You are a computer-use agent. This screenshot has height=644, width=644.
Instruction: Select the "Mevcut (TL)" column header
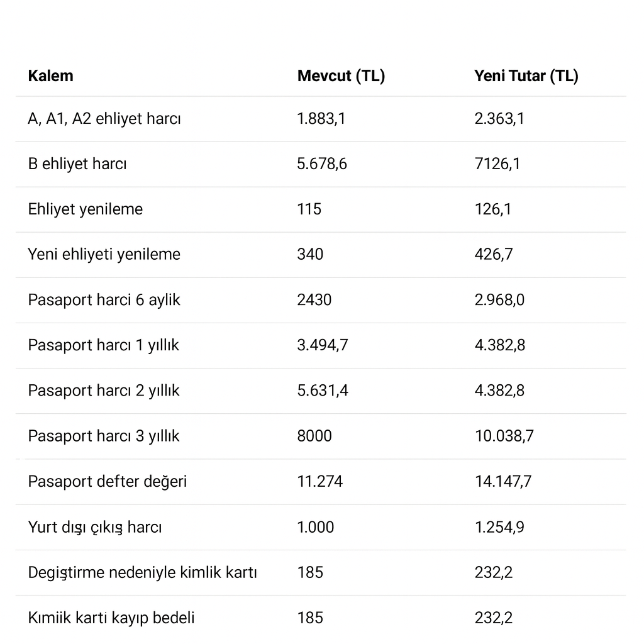pos(341,76)
